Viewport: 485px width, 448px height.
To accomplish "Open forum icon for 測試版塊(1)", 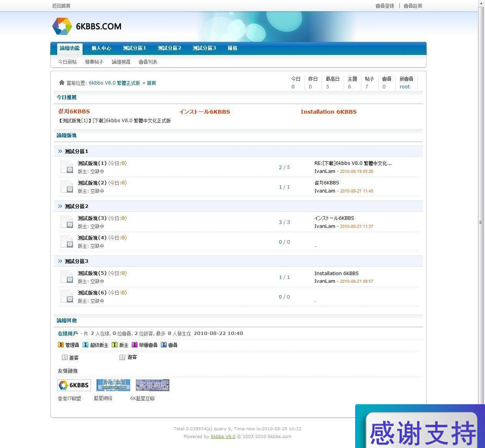I will tap(67, 167).
